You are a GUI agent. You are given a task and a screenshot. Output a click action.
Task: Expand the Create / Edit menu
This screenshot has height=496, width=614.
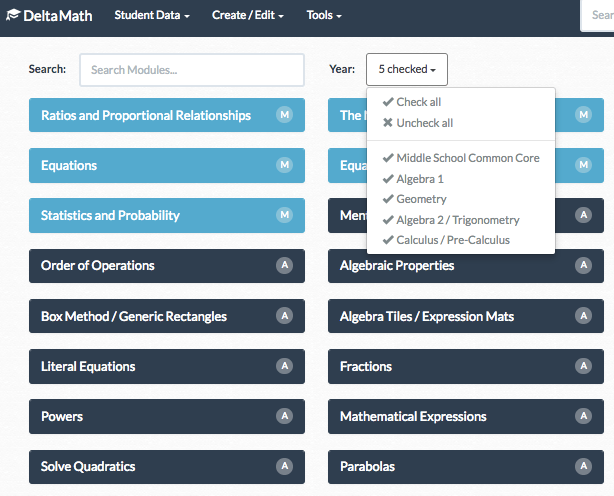(248, 16)
